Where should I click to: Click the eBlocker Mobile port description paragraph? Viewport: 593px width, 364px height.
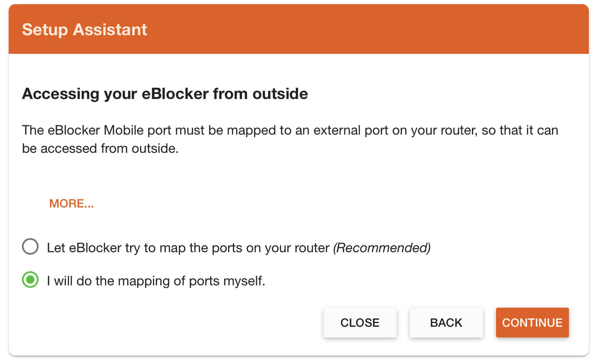tap(290, 139)
